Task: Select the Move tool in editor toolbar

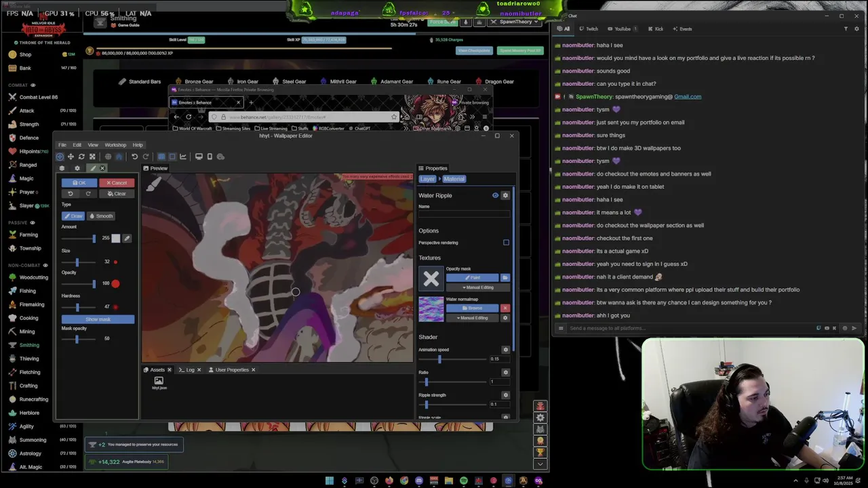Action: tap(71, 157)
